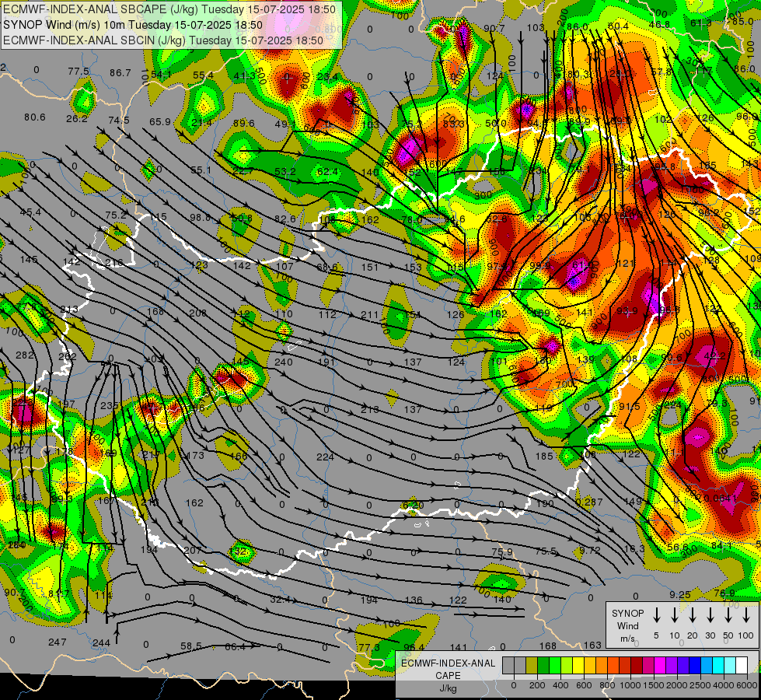Click the 4000 tick label in CAPE legend
The height and width of the screenshot is (700, 761).
pos(724,685)
